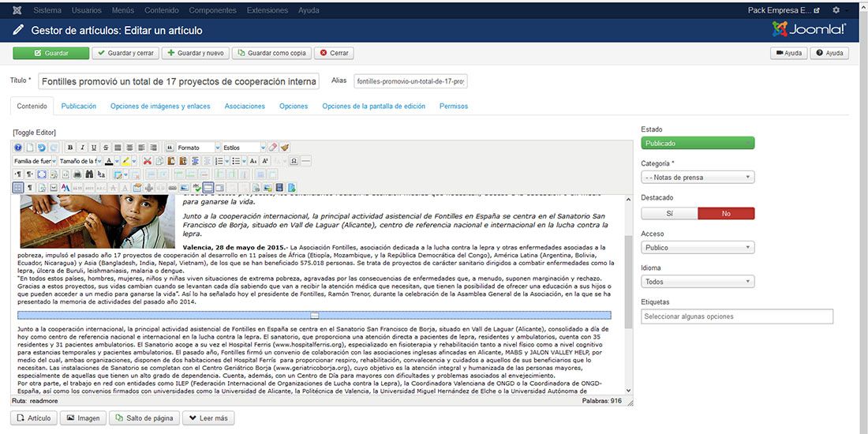Viewport: 868px width, 434px height.
Task: Open the Familia de fuente dropdown
Action: (x=35, y=161)
